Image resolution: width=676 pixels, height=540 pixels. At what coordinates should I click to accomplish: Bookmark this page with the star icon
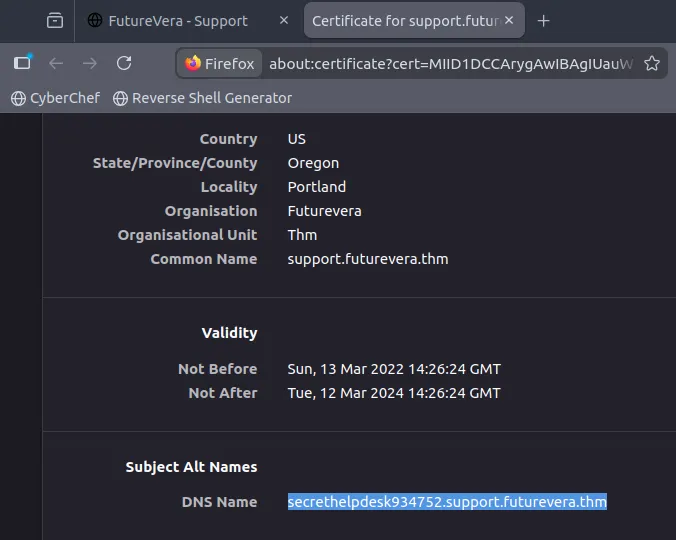tap(651, 63)
